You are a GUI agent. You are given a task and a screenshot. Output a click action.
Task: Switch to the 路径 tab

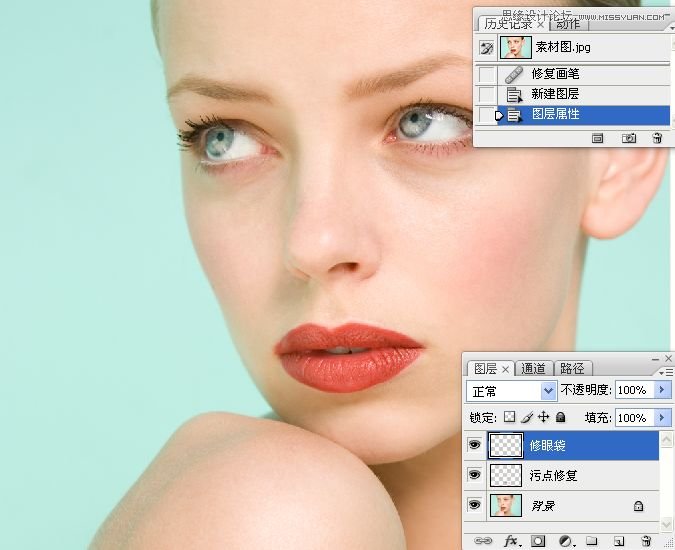point(572,369)
